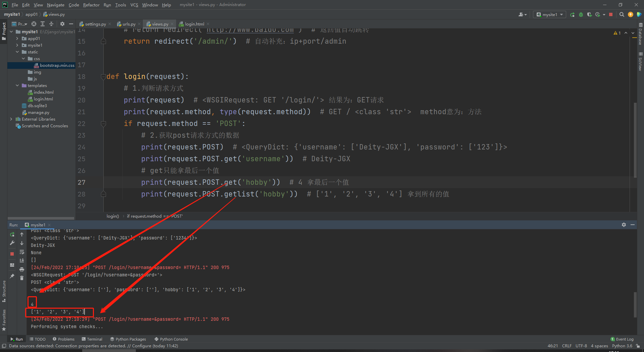Open mysite1 run configuration dropdown

[x=549, y=14]
